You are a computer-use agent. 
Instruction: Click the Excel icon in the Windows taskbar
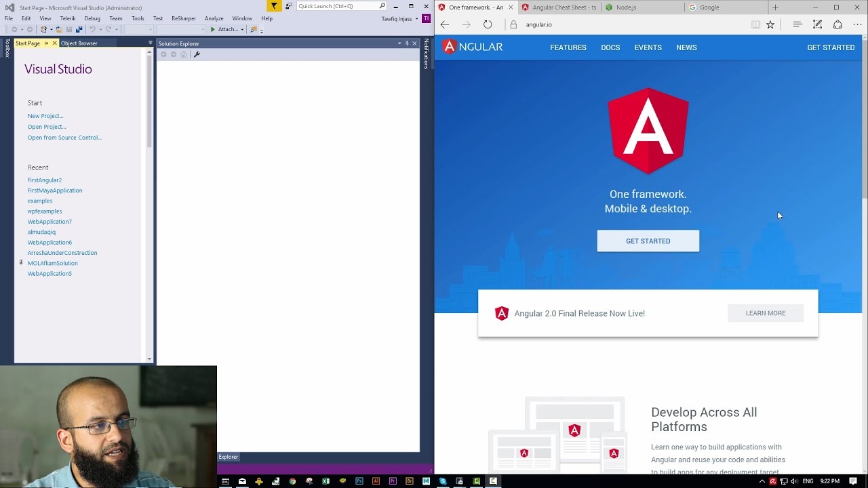coord(325,481)
